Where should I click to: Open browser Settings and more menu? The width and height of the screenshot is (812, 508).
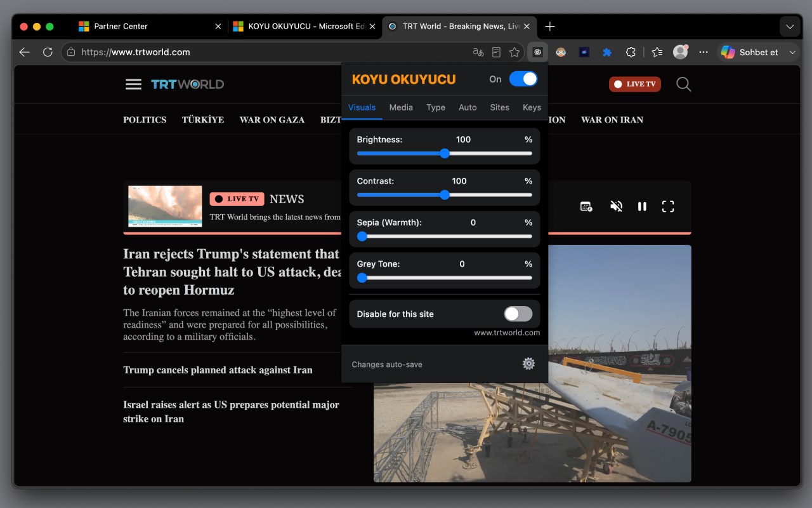(x=704, y=52)
